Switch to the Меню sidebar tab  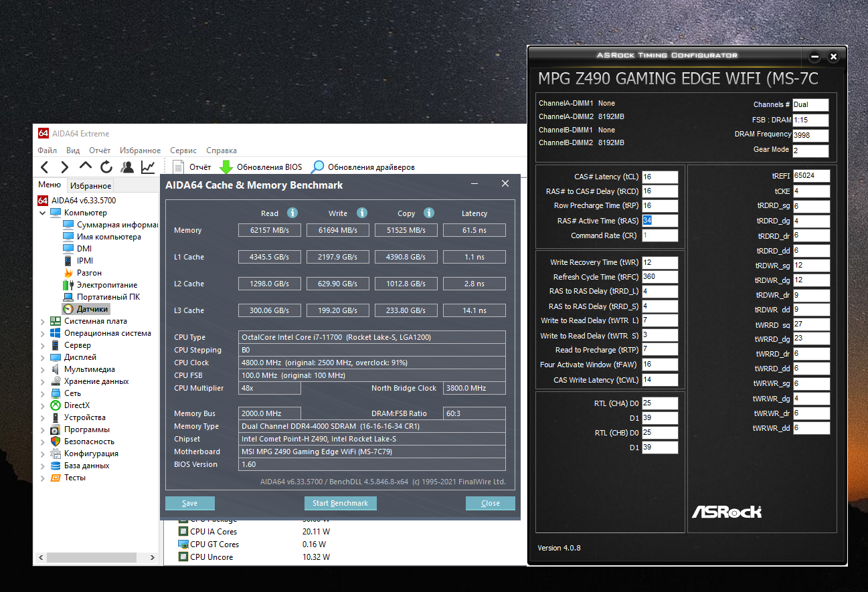[50, 185]
